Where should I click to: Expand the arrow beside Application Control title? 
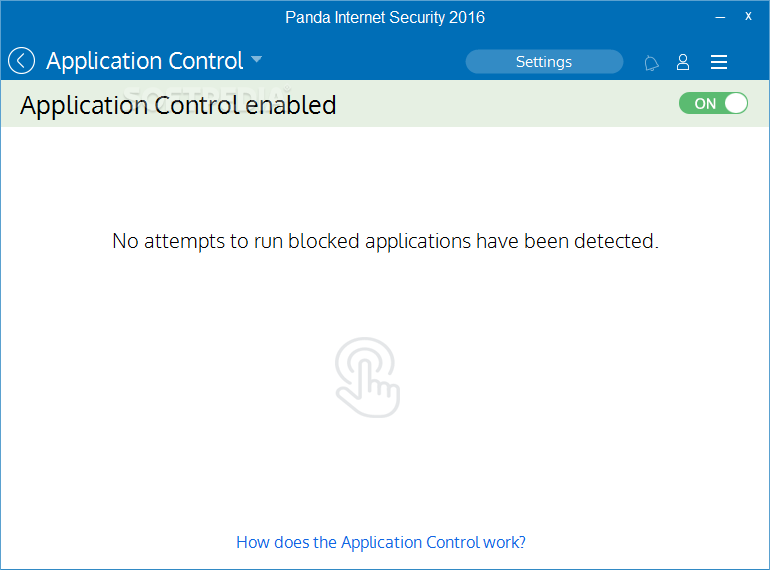click(256, 59)
